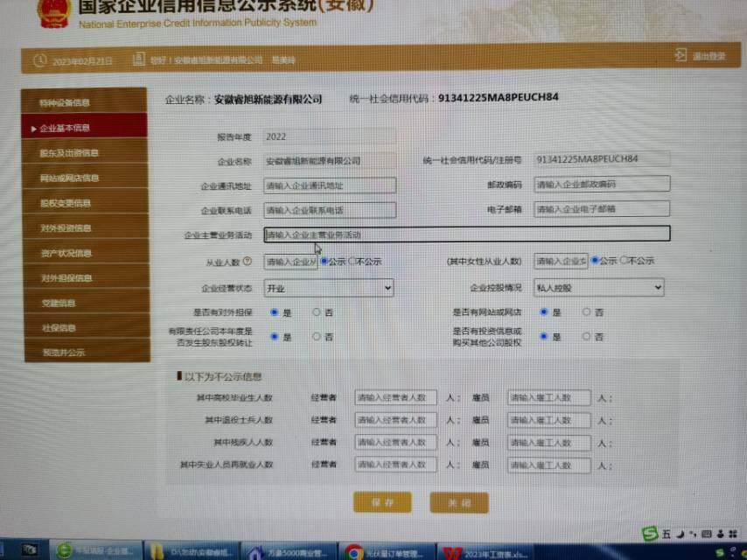The width and height of the screenshot is (747, 560).
Task: Click the 电子邮箱 input field
Action: 602,208
